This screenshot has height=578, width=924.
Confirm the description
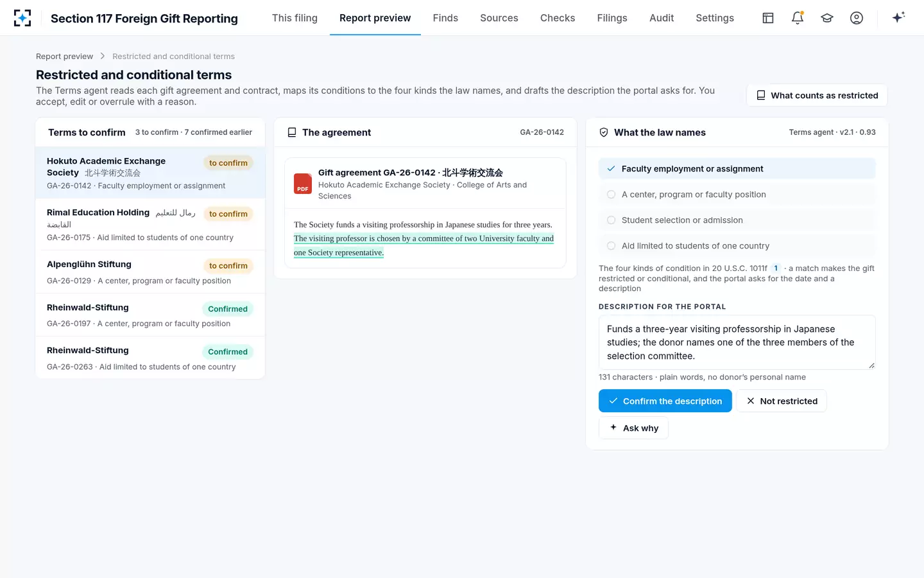(665, 401)
